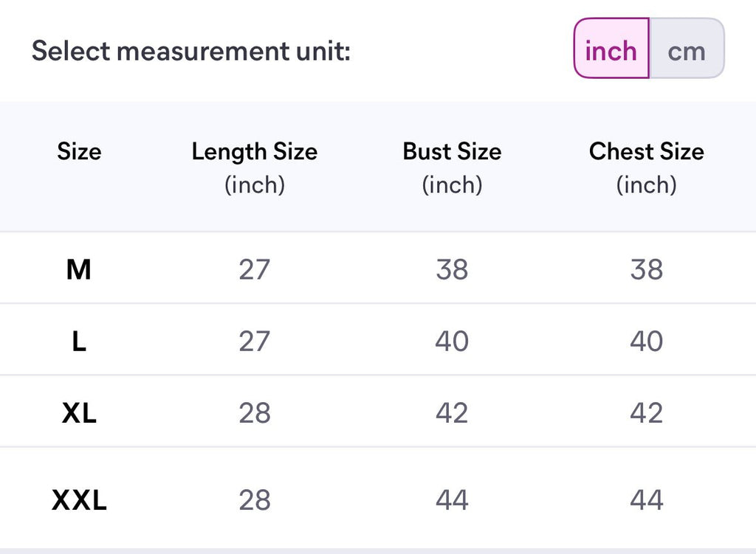Click the Size column header

coord(79,152)
